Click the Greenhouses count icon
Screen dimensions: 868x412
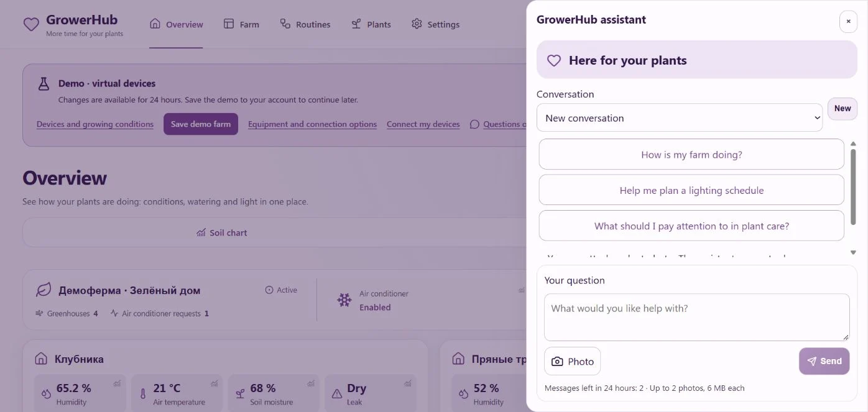coord(39,313)
